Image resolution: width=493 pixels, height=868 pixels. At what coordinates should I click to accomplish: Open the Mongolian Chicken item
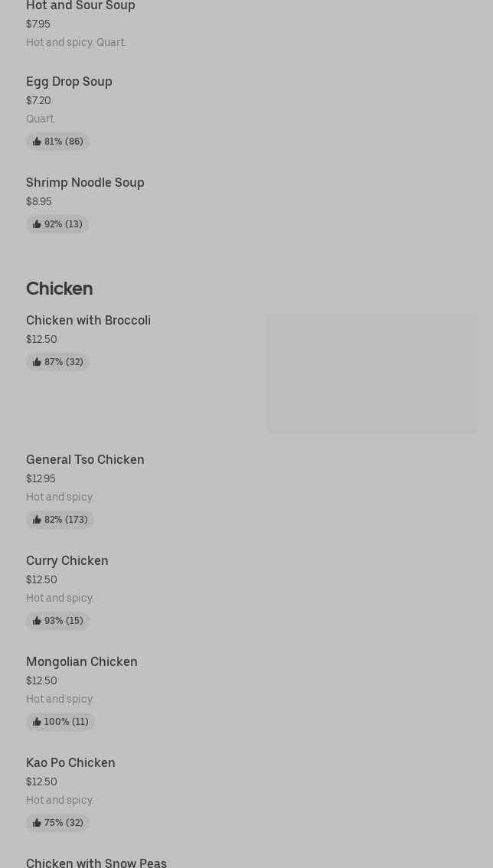[x=82, y=662]
